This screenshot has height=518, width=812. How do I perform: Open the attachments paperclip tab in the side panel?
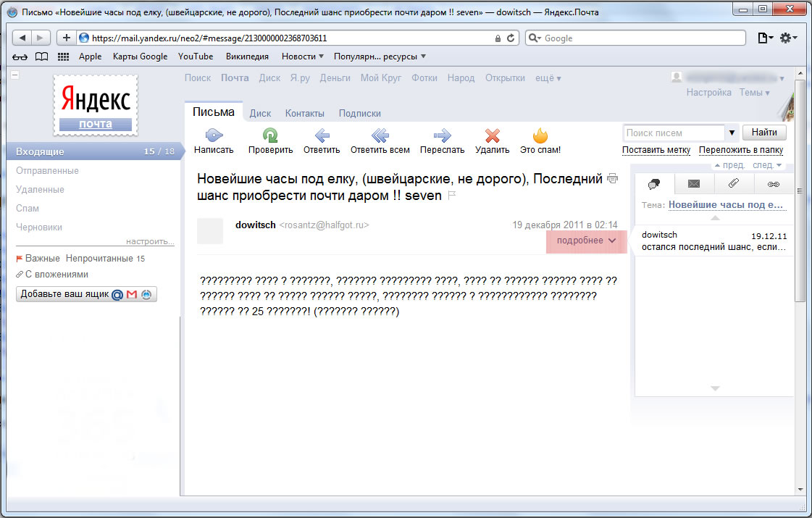(x=734, y=184)
